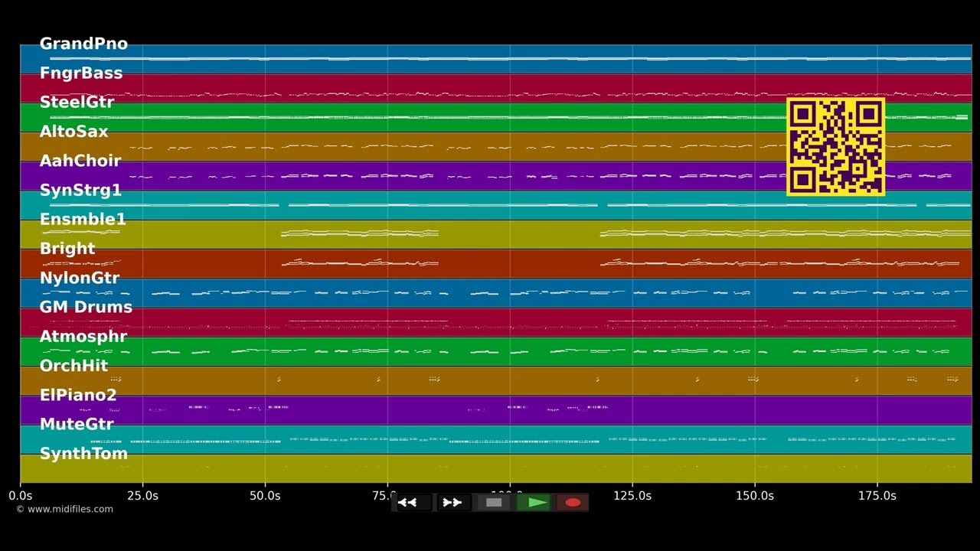Select the MuteGtr track label

point(77,425)
